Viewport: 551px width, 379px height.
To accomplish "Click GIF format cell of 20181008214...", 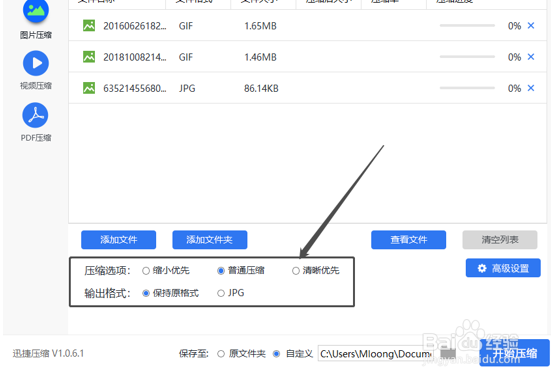I will point(186,57).
